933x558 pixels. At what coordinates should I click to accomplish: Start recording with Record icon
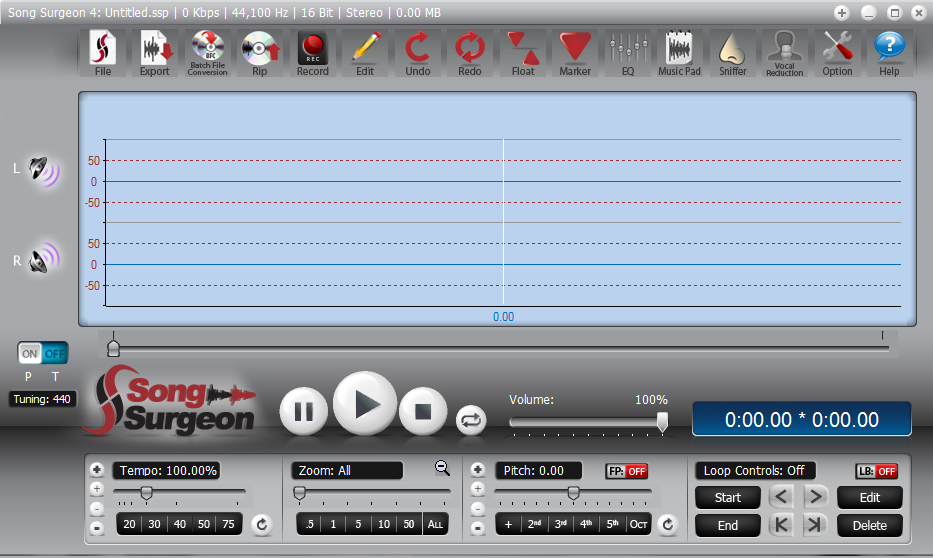click(312, 54)
